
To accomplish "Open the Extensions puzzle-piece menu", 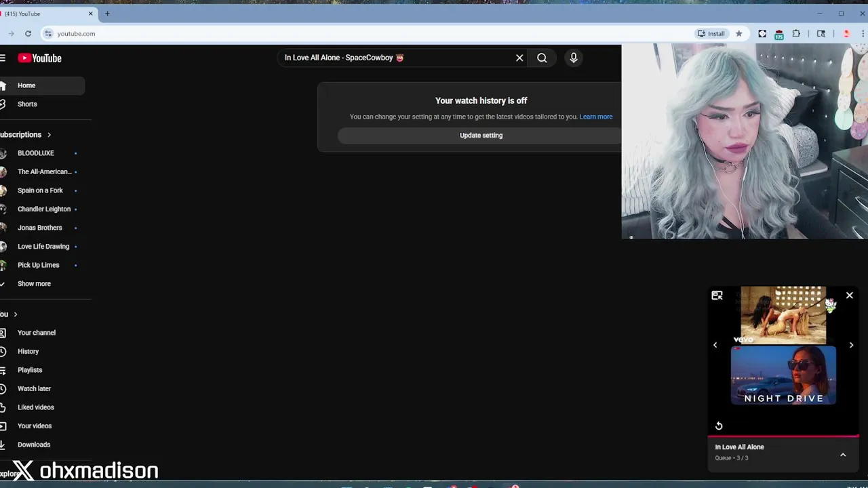I will pyautogui.click(x=796, y=33).
